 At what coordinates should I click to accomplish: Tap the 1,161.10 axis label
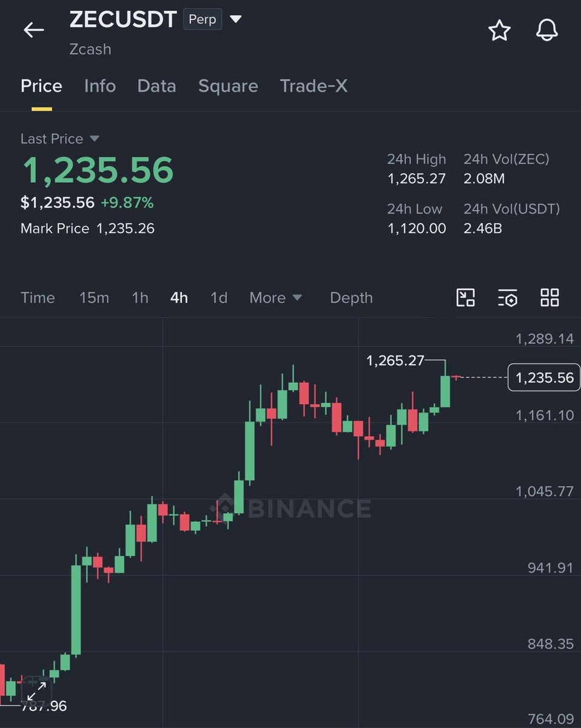pos(545,415)
